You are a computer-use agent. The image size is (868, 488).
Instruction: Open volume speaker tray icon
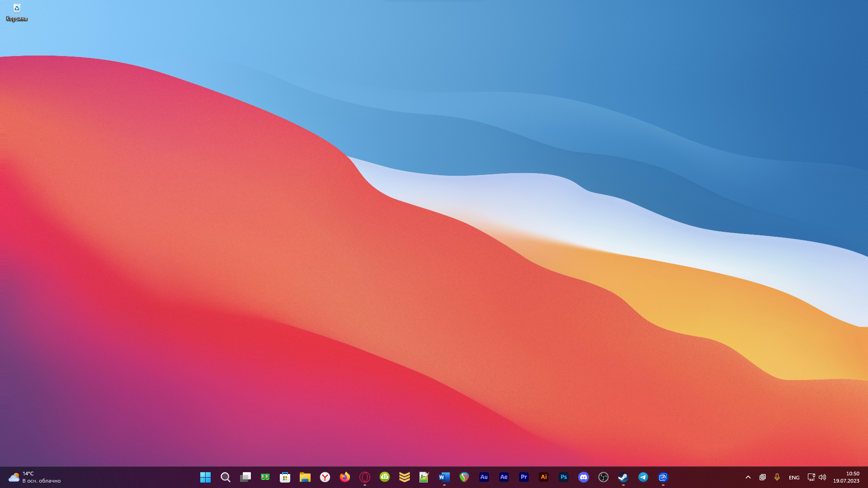[822, 477]
